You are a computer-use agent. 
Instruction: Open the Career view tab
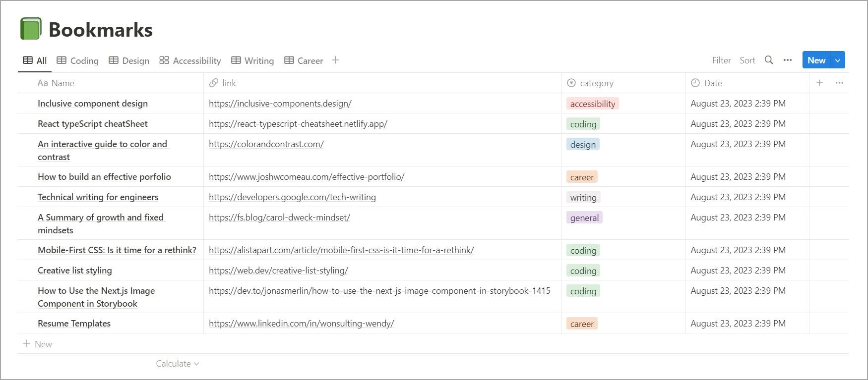click(304, 60)
